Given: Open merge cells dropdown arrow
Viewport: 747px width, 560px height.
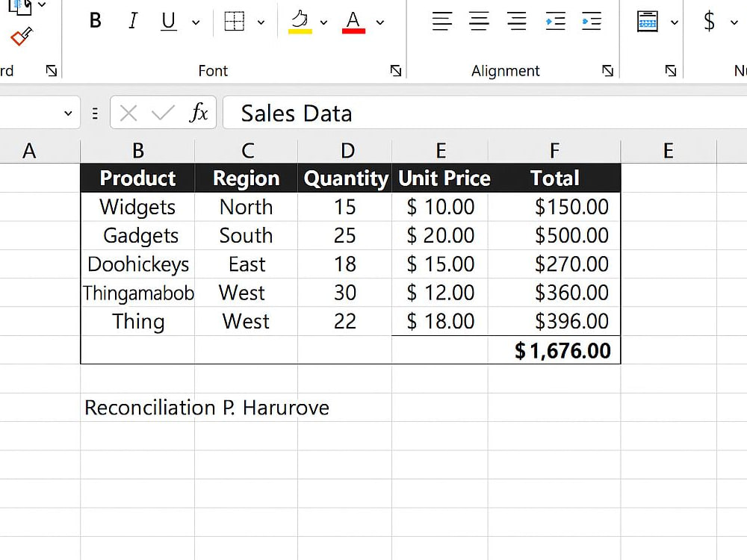Looking at the screenshot, I should coord(675,22).
